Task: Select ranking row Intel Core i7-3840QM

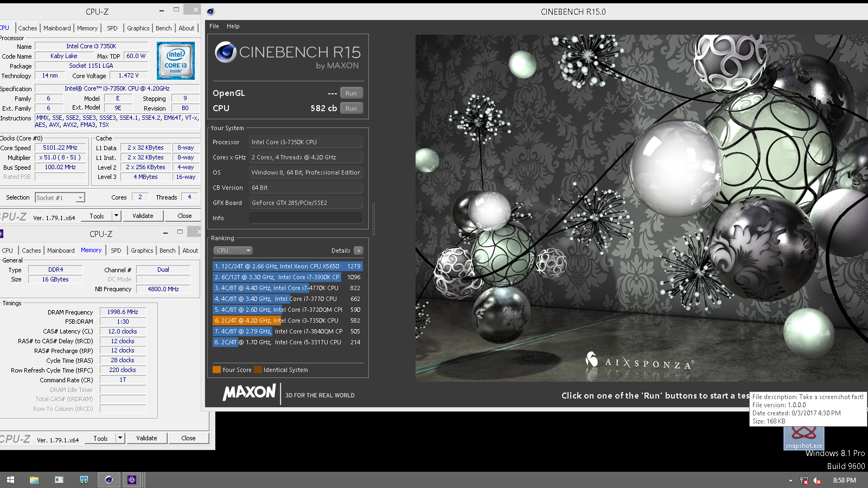Action: pos(288,331)
